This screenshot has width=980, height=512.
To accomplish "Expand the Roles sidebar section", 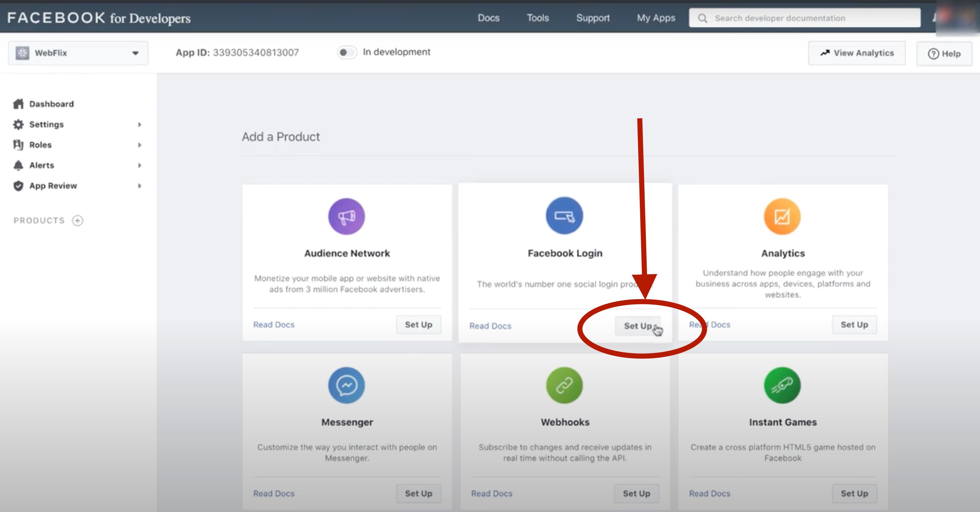I will 40,145.
